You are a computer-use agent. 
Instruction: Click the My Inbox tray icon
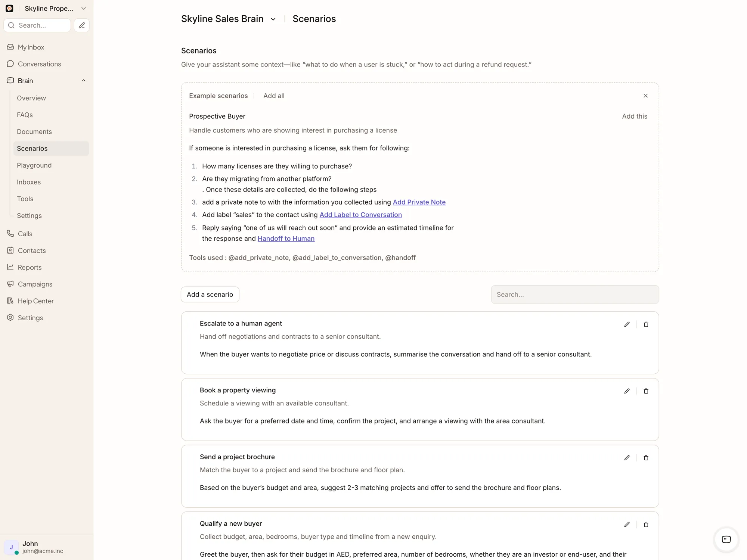[10, 47]
